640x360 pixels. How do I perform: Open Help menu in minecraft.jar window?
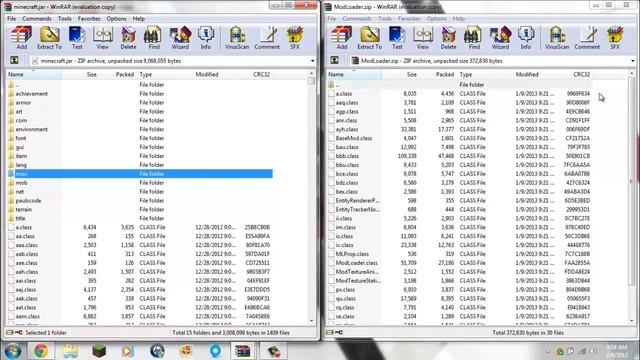(x=139, y=19)
